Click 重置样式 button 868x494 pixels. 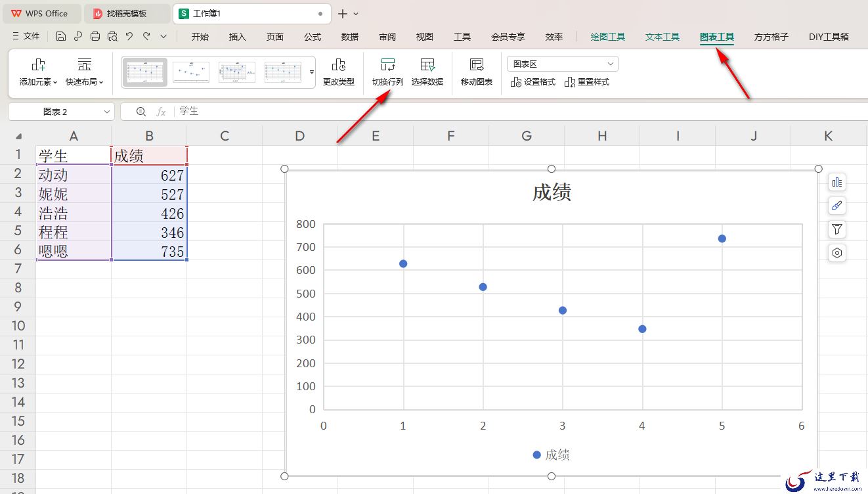pos(587,82)
